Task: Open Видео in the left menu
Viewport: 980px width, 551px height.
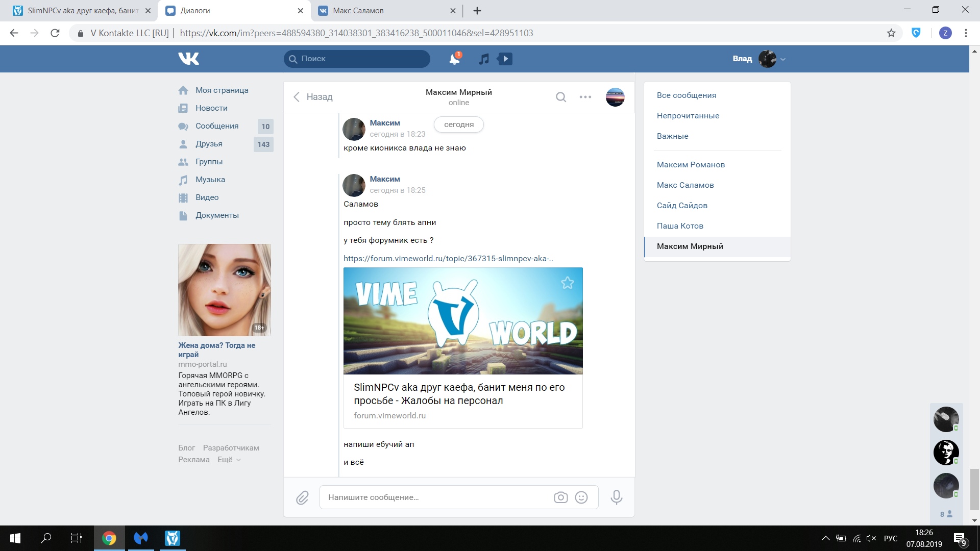Action: [x=207, y=197]
